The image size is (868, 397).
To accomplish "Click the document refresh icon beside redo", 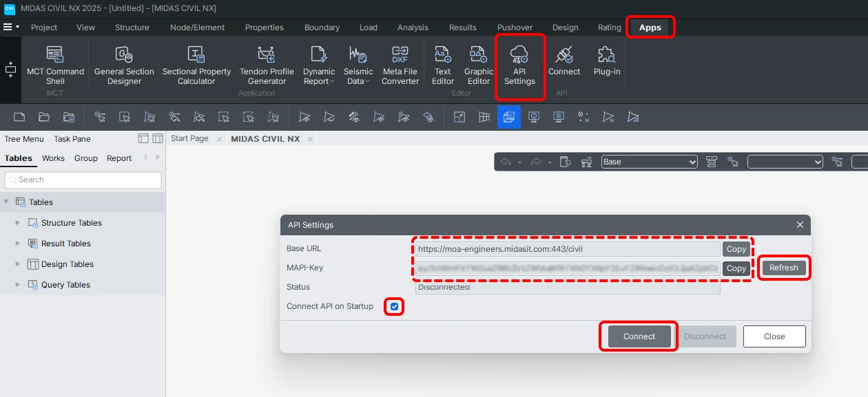I will pos(565,162).
